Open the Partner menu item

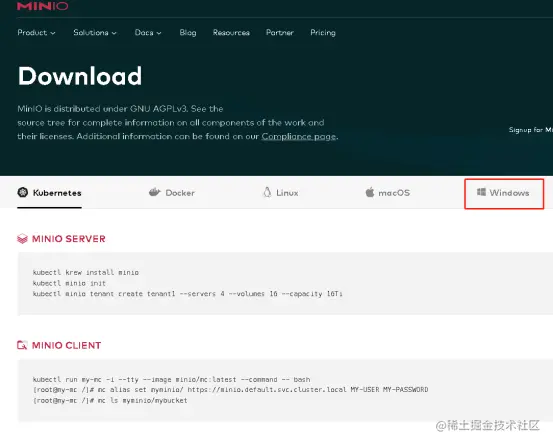click(280, 32)
